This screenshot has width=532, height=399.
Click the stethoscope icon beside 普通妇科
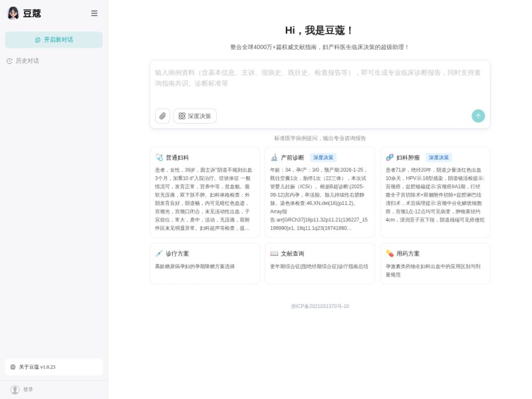pos(159,158)
